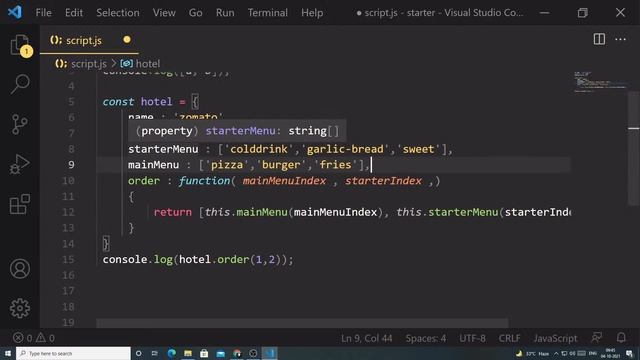Open errors and warnings count in status bar
Image resolution: width=640 pixels, height=360 pixels.
click(33, 338)
